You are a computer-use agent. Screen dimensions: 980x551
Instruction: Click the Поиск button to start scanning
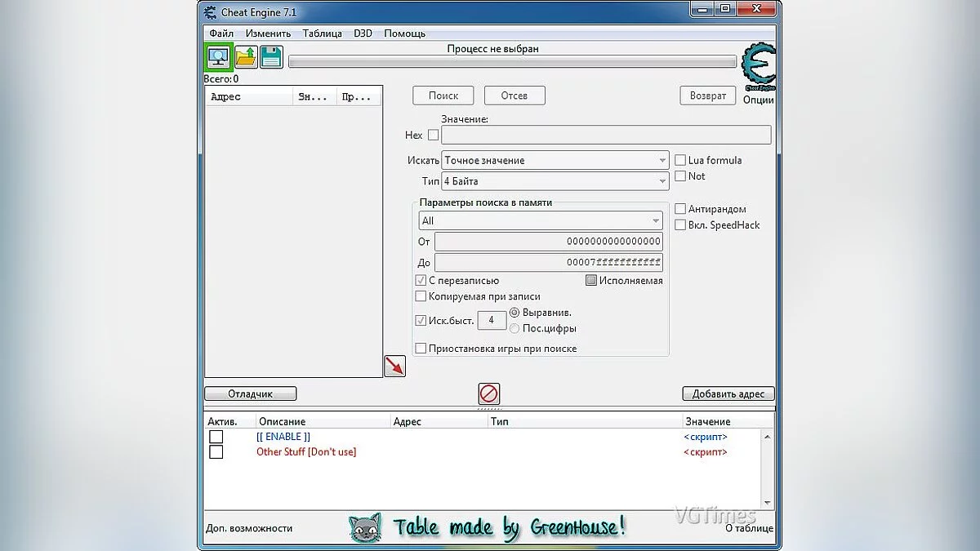pos(443,95)
